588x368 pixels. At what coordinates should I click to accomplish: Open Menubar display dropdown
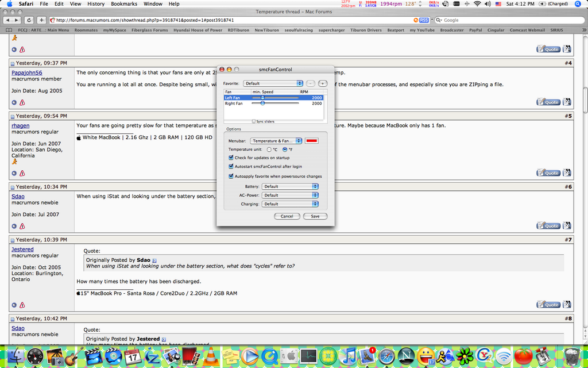click(276, 141)
